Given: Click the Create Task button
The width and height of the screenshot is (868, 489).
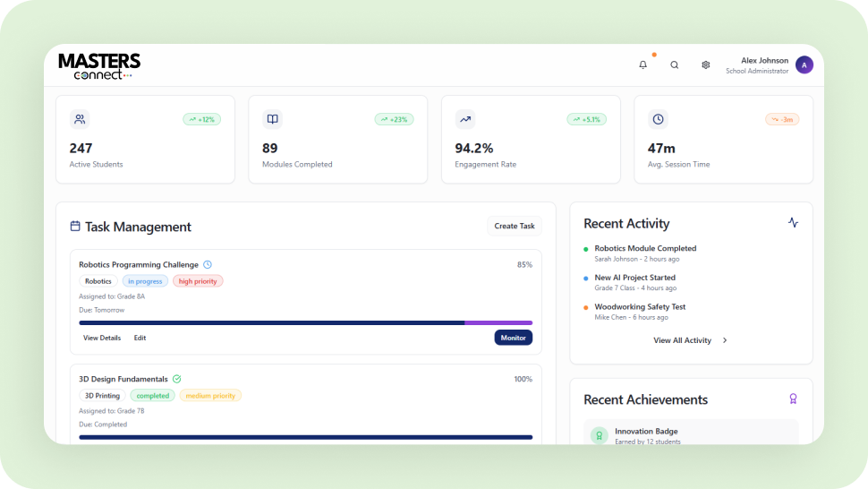Looking at the screenshot, I should pyautogui.click(x=515, y=227).
